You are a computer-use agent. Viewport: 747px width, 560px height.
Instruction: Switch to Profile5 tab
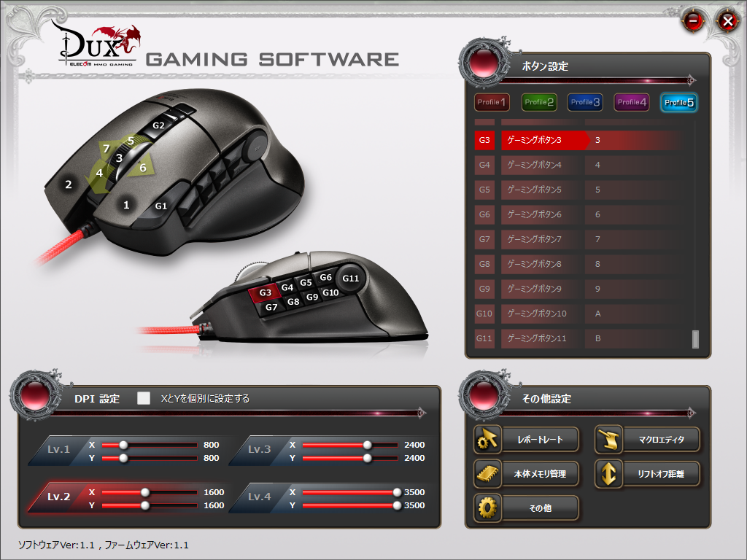pyautogui.click(x=678, y=102)
